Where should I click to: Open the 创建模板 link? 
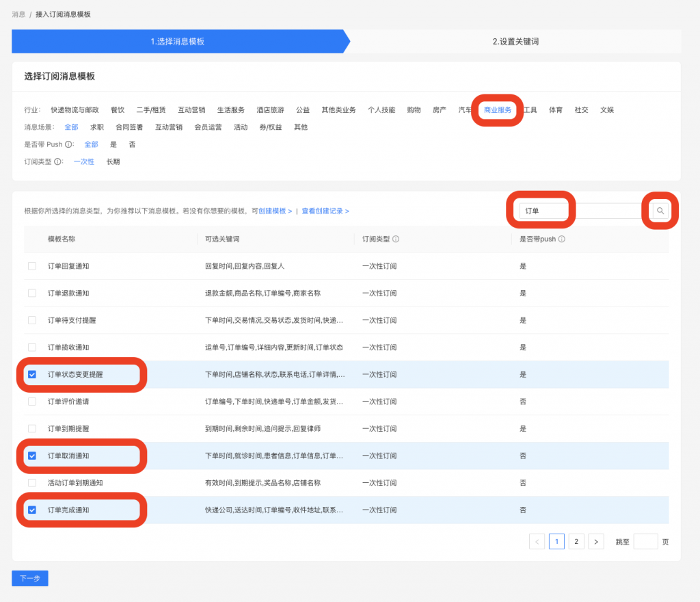point(275,211)
